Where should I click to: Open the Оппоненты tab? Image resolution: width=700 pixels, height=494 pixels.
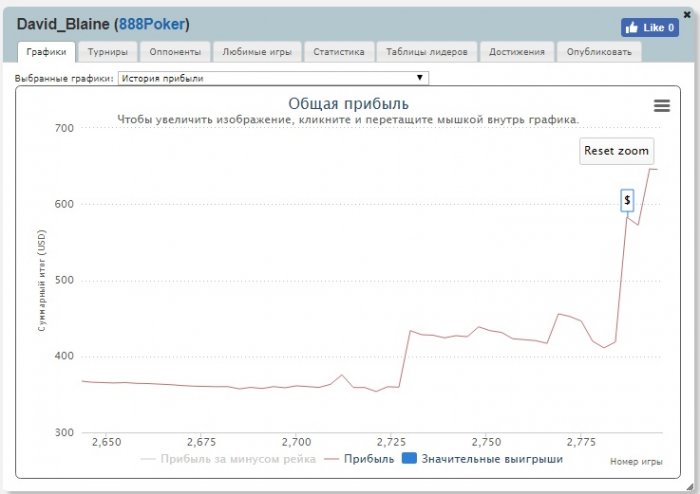click(x=175, y=52)
